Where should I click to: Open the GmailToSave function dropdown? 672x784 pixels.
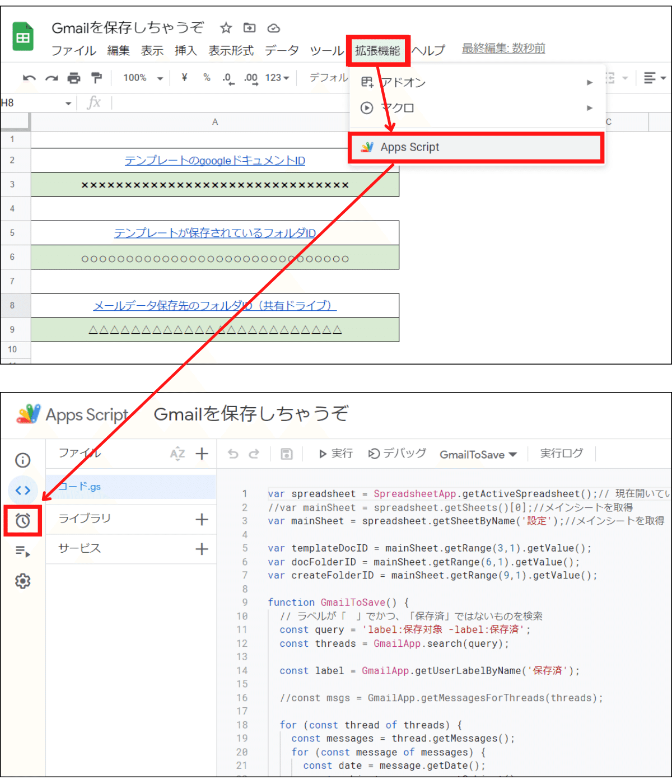pos(478,454)
